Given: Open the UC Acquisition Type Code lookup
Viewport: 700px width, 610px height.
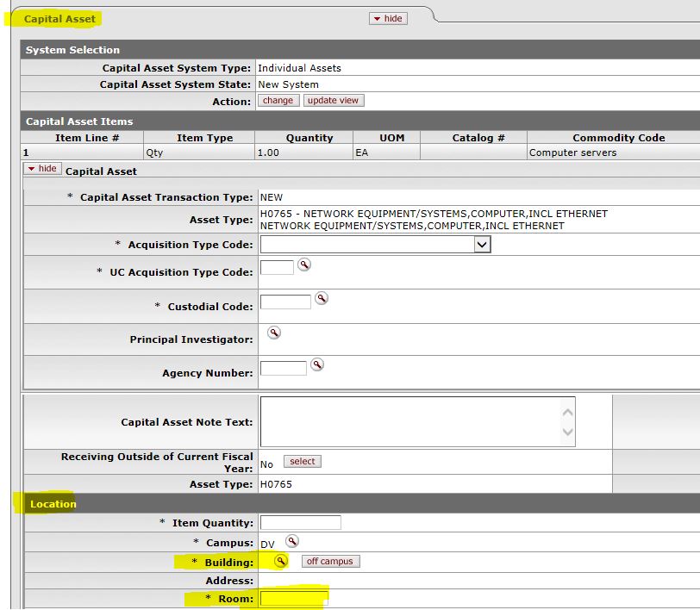Looking at the screenshot, I should coord(303,265).
